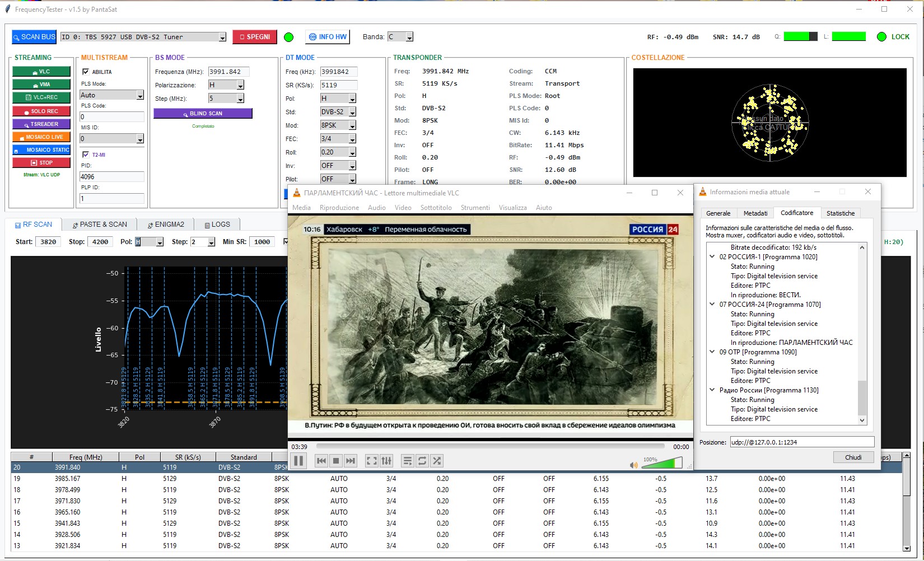Open VLC extended settings equalizer icon

(386, 461)
